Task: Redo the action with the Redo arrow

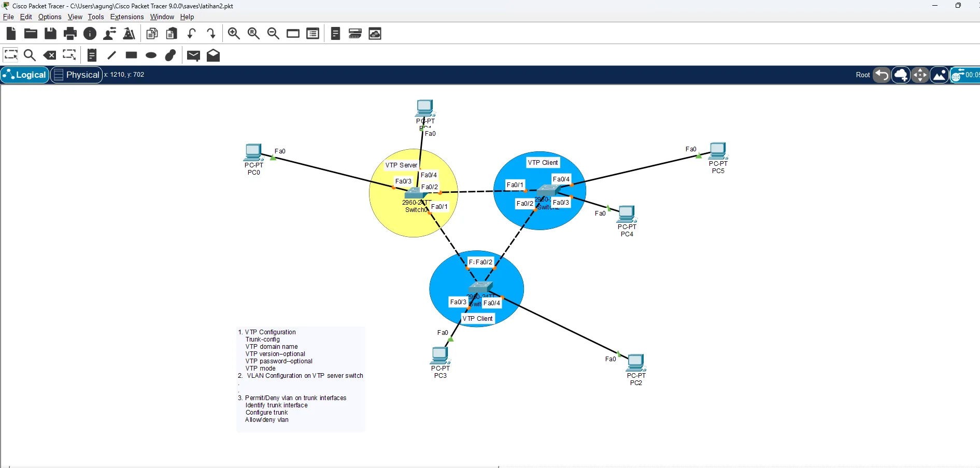Action: pyautogui.click(x=211, y=34)
